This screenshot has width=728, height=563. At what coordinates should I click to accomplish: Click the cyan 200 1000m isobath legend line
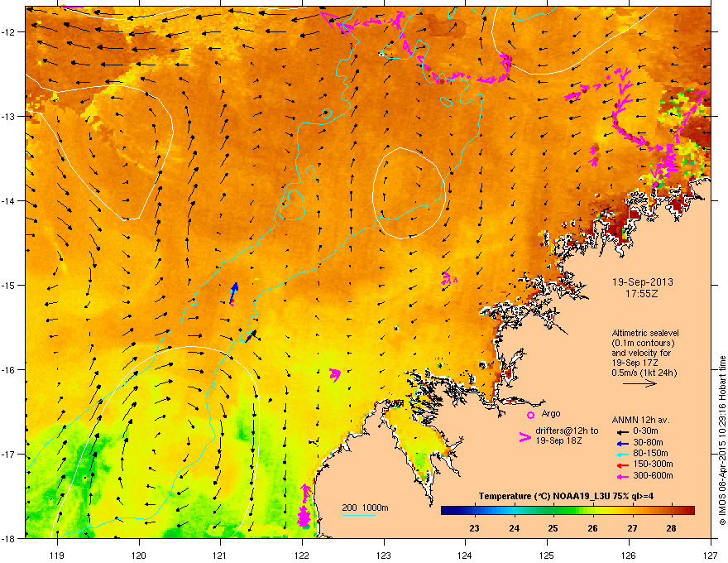(359, 515)
